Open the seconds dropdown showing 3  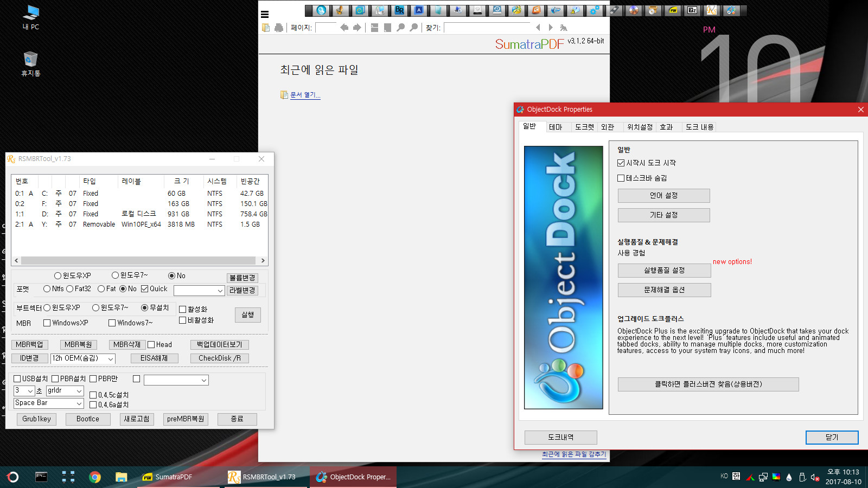24,391
